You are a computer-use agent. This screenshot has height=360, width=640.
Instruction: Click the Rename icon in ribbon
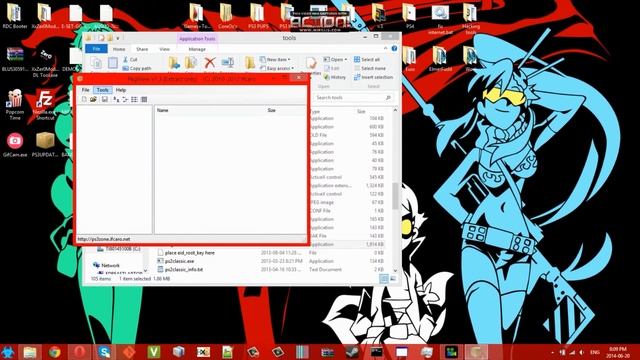point(227,63)
